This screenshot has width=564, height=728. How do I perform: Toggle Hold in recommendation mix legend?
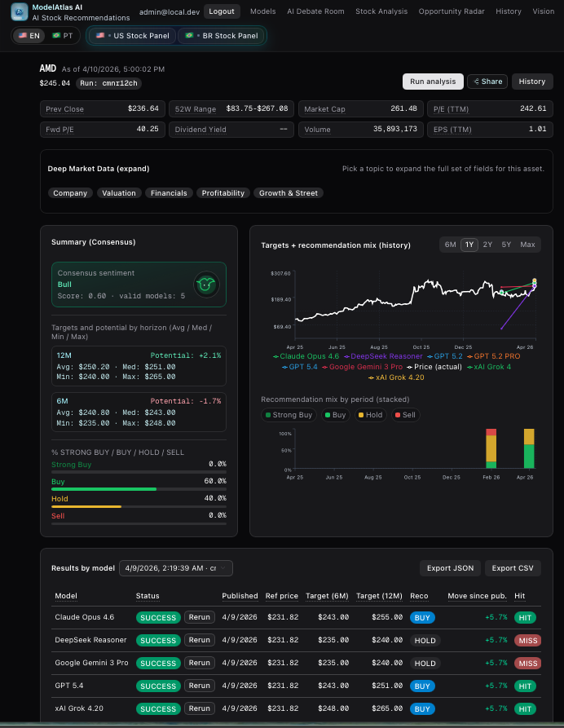pos(370,415)
